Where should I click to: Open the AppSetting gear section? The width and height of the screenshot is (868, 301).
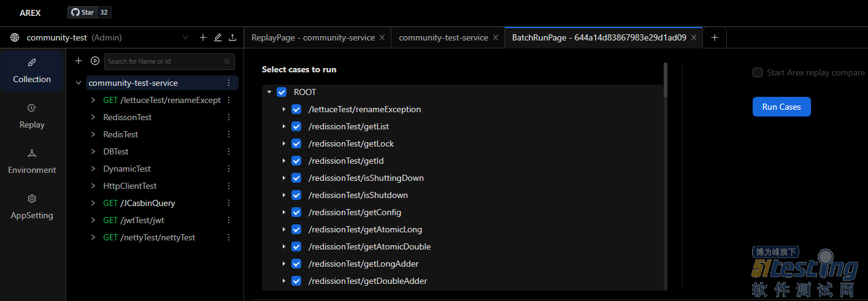click(x=32, y=207)
